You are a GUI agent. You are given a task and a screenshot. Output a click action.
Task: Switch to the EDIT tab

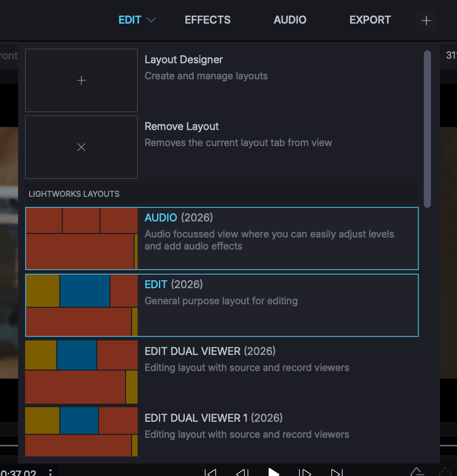(x=130, y=20)
